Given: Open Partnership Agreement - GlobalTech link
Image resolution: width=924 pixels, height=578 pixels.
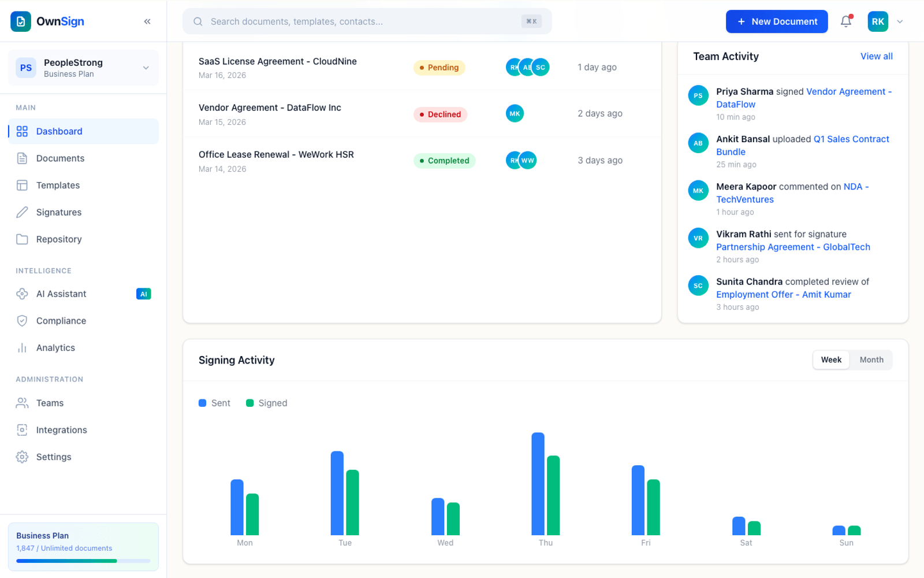Looking at the screenshot, I should [x=793, y=247].
